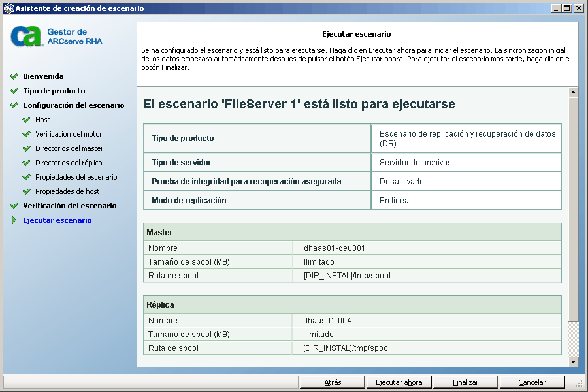Click the checkmark next to Propiedades de host
This screenshot has width=588, height=392.
pyautogui.click(x=26, y=191)
